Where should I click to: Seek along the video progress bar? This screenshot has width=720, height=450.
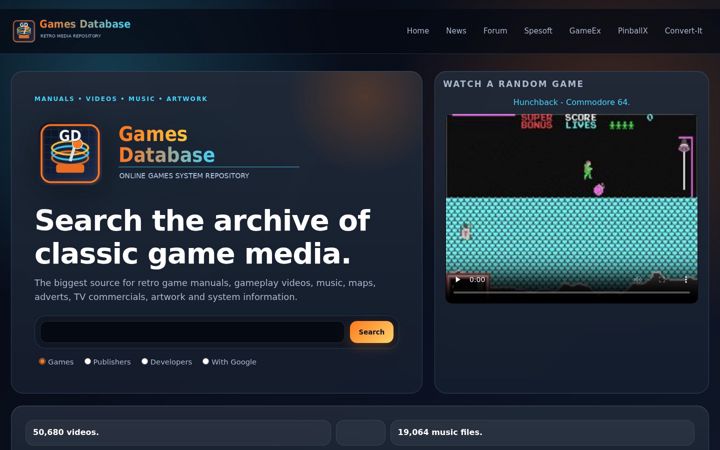point(572,292)
